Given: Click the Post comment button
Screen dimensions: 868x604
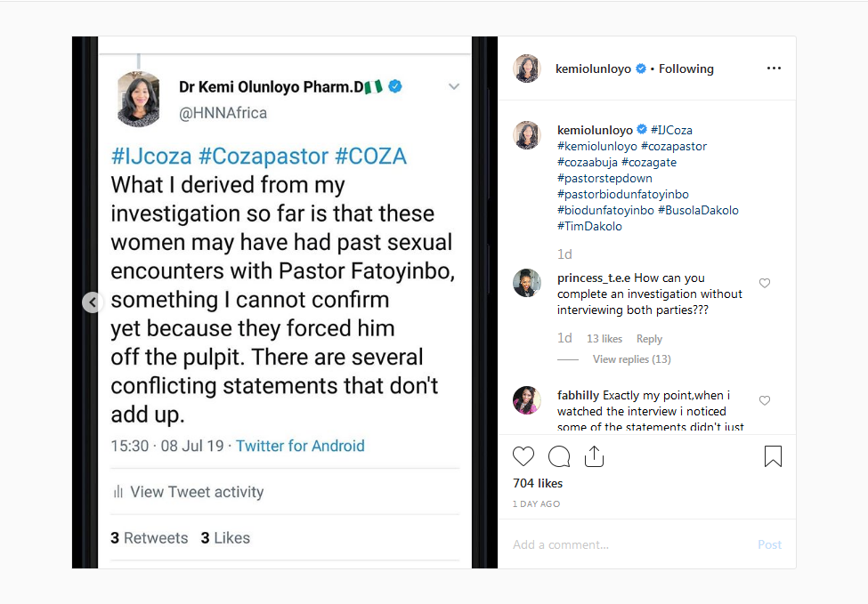Looking at the screenshot, I should 769,544.
